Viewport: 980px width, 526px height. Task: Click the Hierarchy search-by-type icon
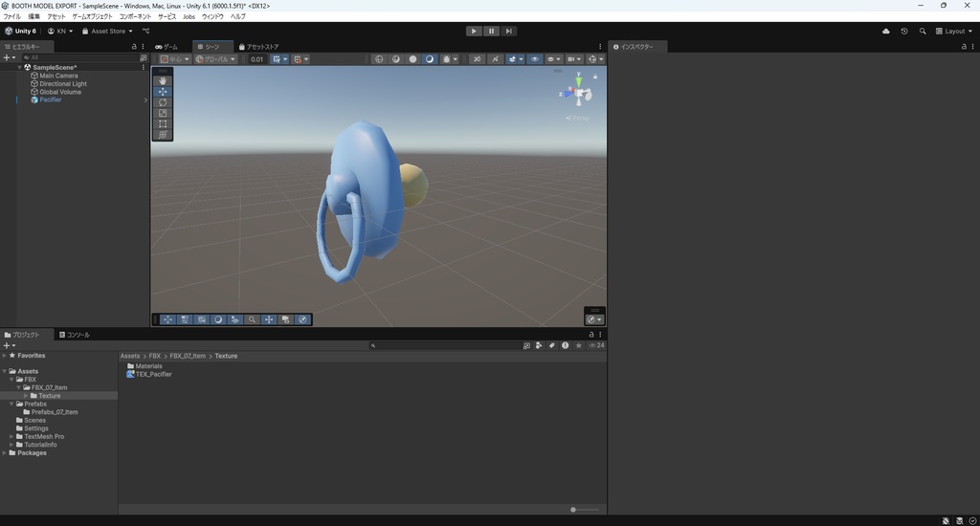click(144, 57)
